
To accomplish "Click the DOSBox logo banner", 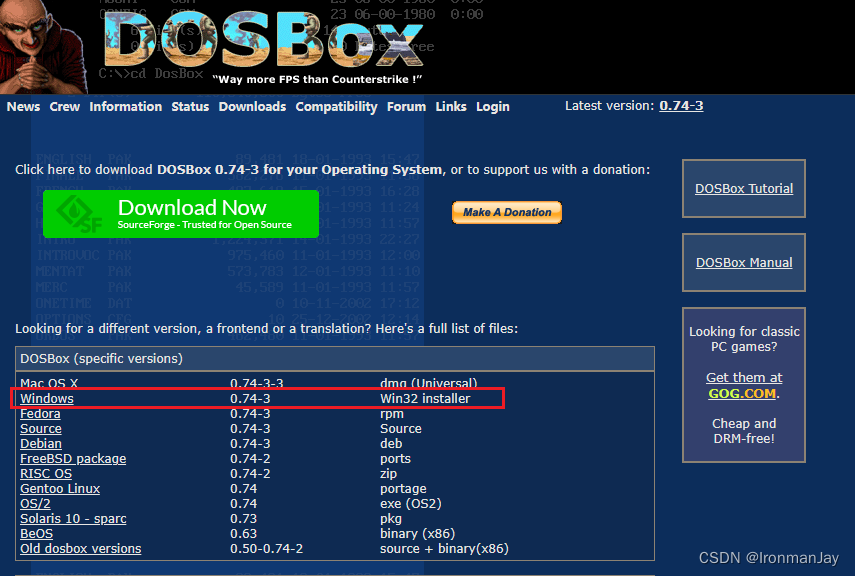I will (x=264, y=38).
